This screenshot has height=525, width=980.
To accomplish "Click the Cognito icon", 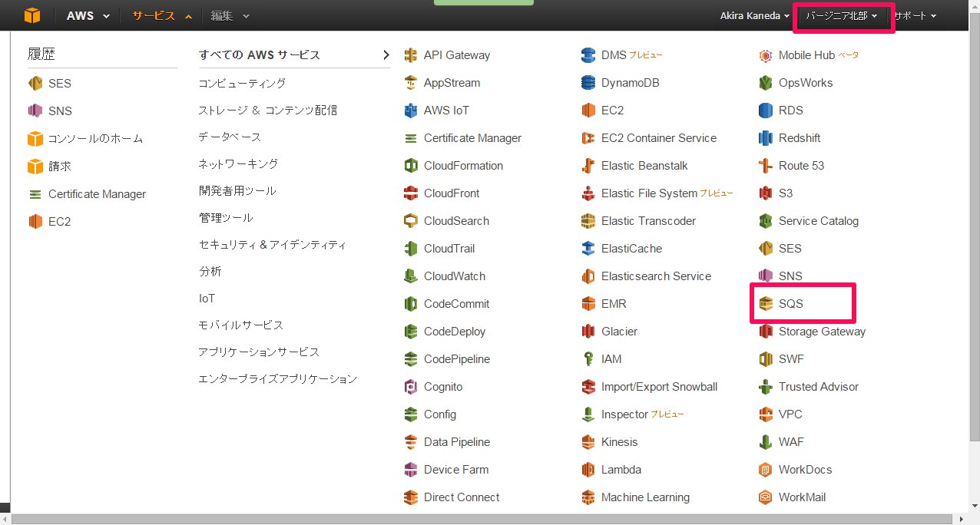I will point(411,387).
